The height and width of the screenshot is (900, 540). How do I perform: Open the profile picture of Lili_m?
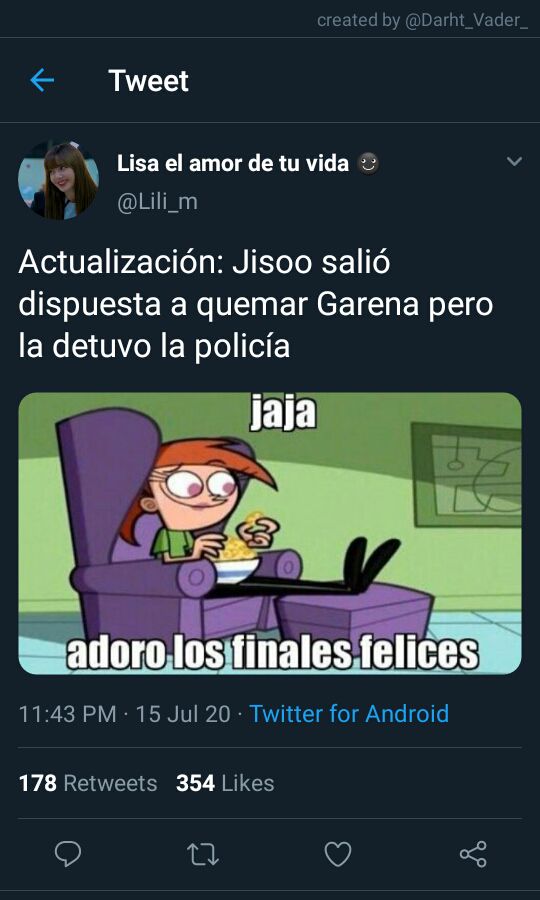point(58,180)
